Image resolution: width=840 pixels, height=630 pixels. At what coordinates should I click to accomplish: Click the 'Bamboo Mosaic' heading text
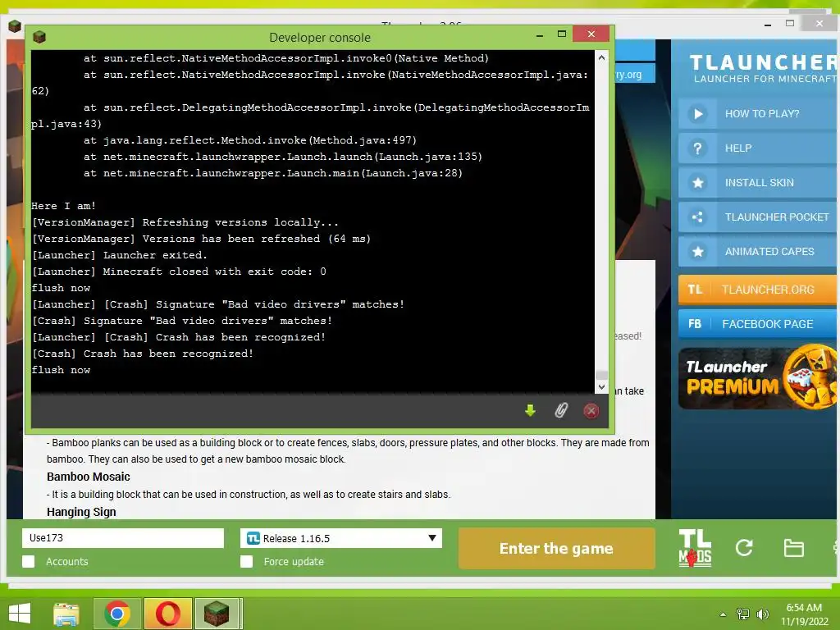(89, 477)
